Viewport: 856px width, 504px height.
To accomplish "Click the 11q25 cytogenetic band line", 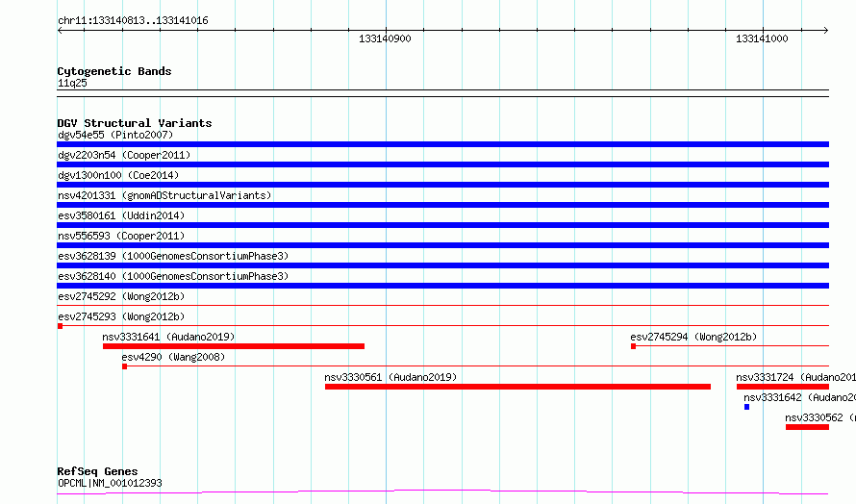I will pos(442,93).
